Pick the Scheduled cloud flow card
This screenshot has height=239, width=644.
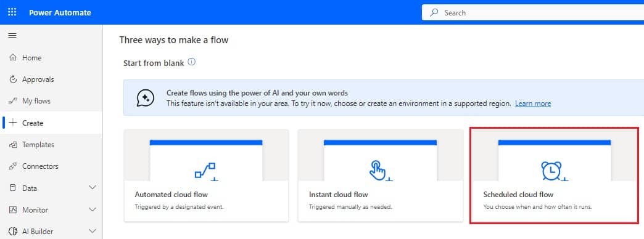coord(555,176)
